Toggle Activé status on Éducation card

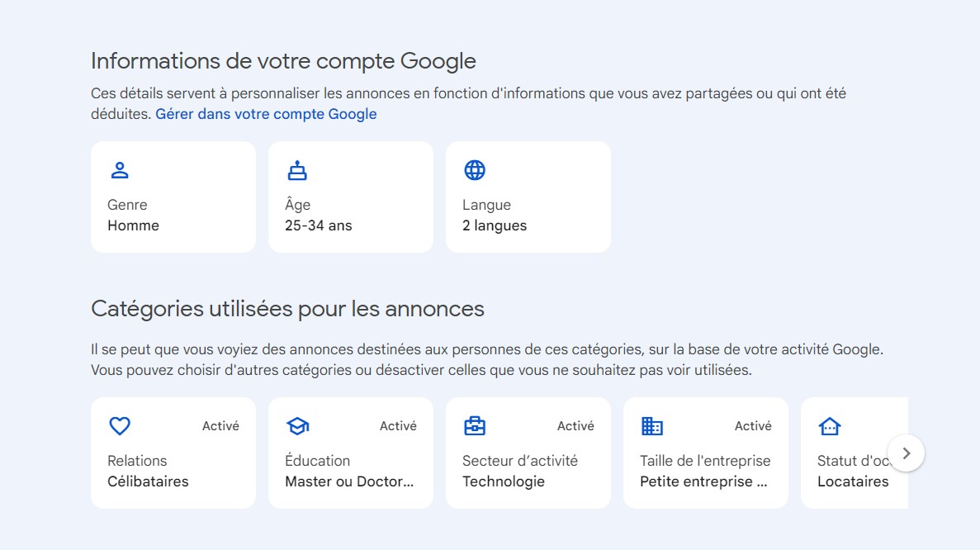click(398, 425)
